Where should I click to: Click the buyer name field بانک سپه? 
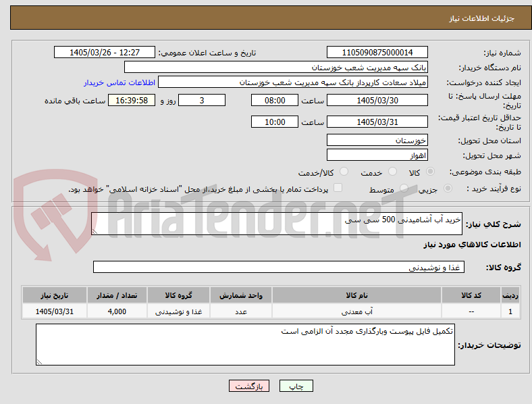[276, 67]
